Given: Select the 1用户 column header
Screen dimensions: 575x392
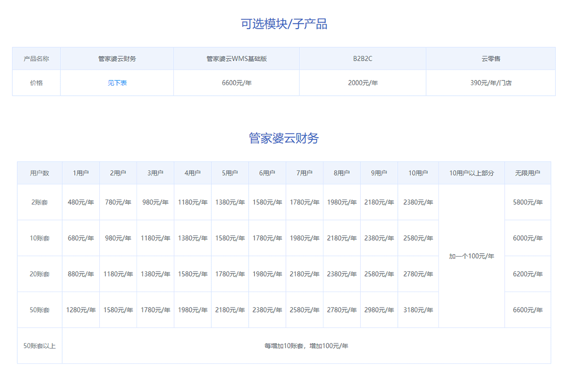Looking at the screenshot, I should [x=81, y=173].
